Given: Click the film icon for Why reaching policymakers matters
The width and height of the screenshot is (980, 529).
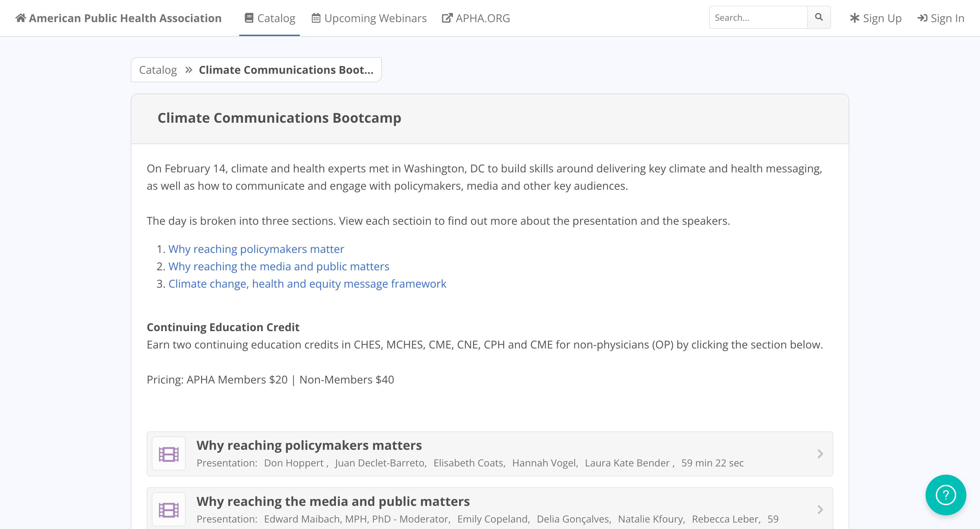Looking at the screenshot, I should coord(168,454).
